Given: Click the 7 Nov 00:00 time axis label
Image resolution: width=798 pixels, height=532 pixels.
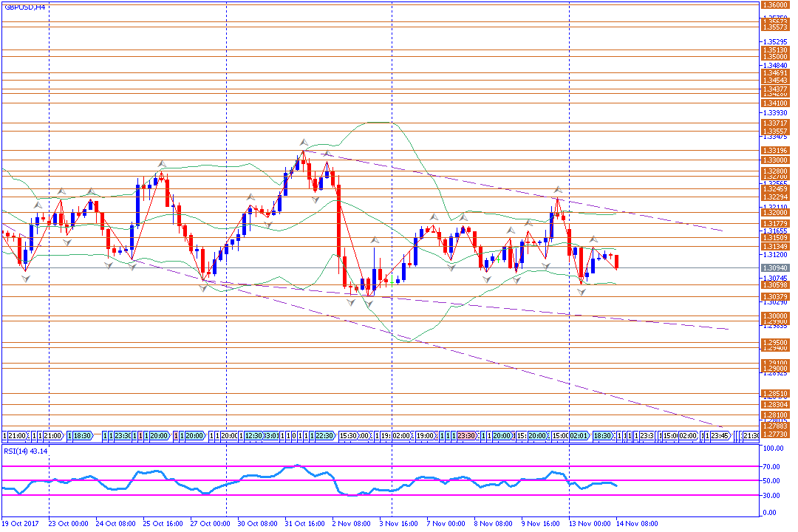Looking at the screenshot, I should coord(446,524).
